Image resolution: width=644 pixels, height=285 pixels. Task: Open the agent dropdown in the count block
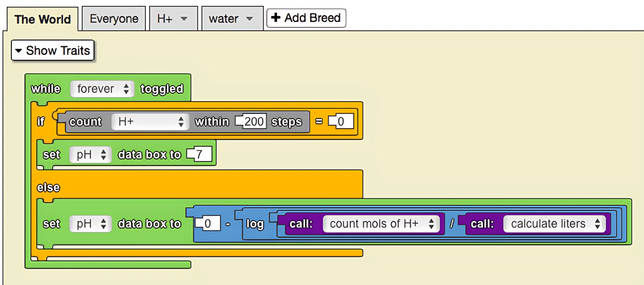click(180, 121)
